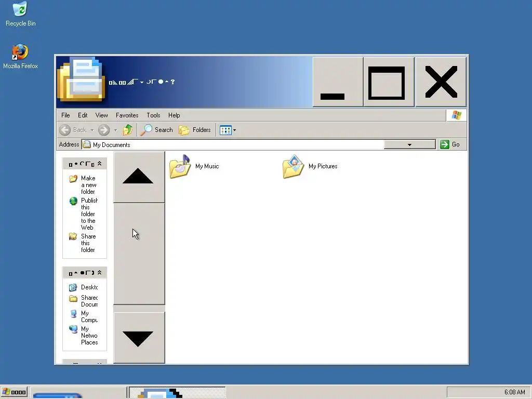Expand the Address bar dropdown
Image resolution: width=532 pixels, height=399 pixels.
[x=409, y=144]
